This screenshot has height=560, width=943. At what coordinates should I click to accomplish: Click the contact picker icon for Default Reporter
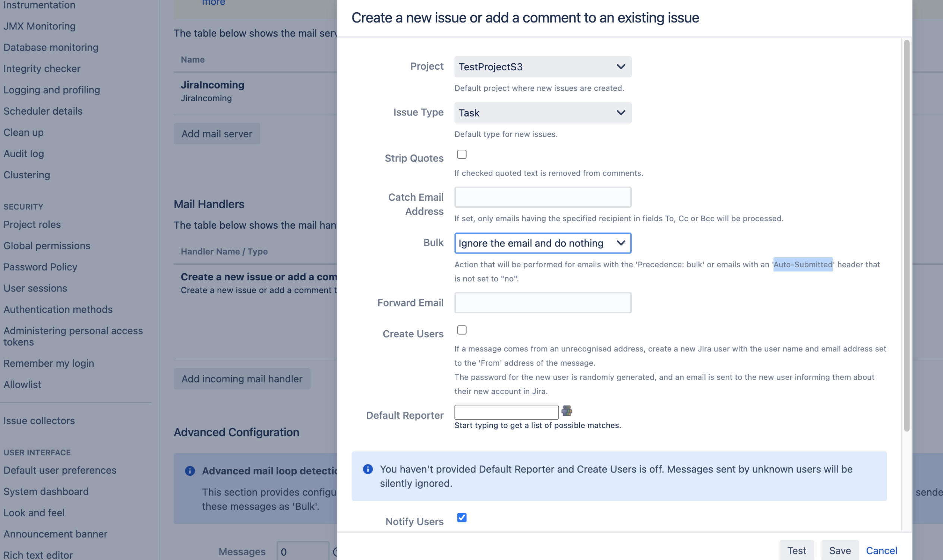point(567,411)
